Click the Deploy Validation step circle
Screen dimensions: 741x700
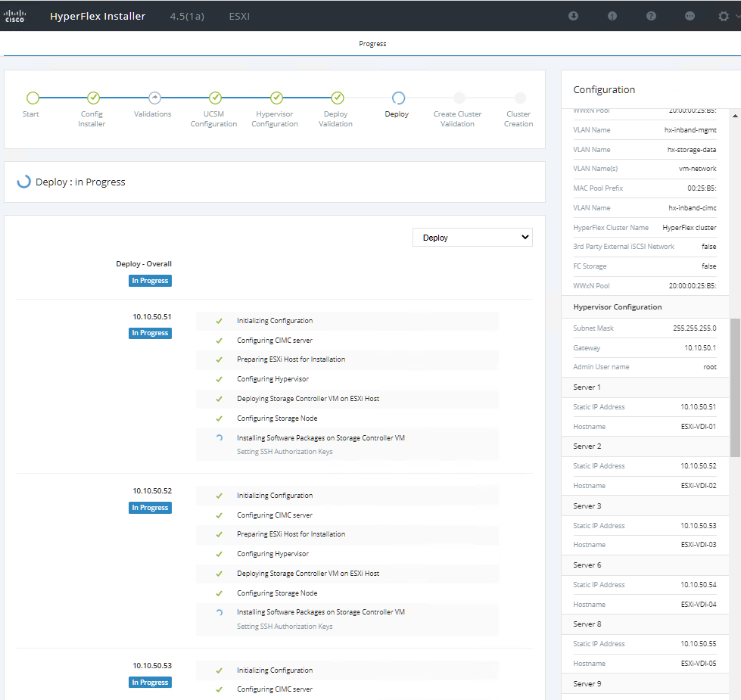coord(338,98)
